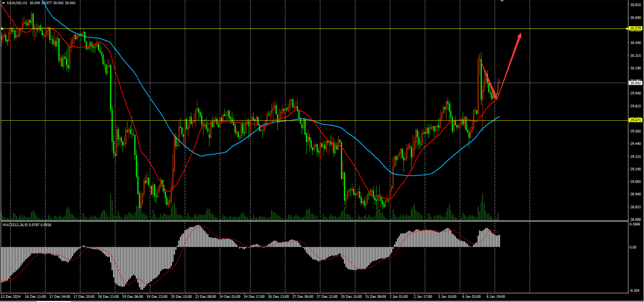Click the 28.940 price axis label
This screenshot has height=302, width=644.
(635, 194)
